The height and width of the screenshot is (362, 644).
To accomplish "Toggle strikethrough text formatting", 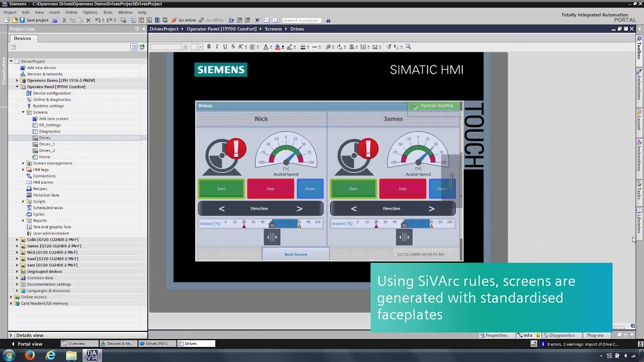I will 233,46.
